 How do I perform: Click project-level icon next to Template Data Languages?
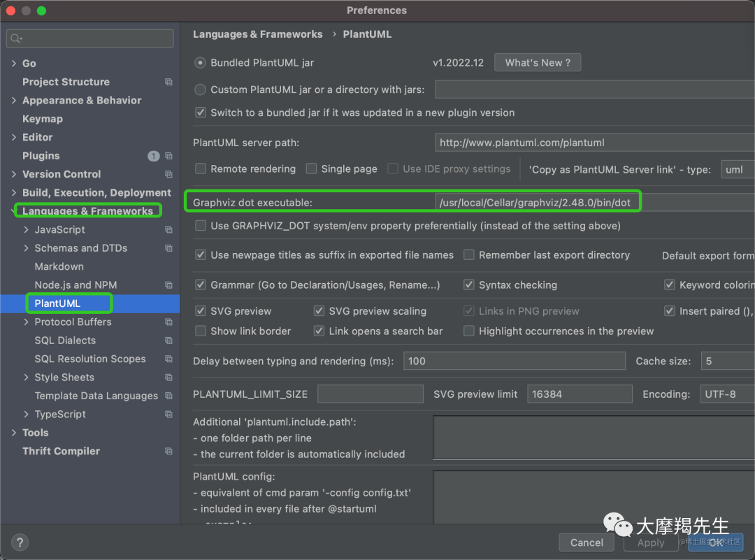click(x=168, y=396)
